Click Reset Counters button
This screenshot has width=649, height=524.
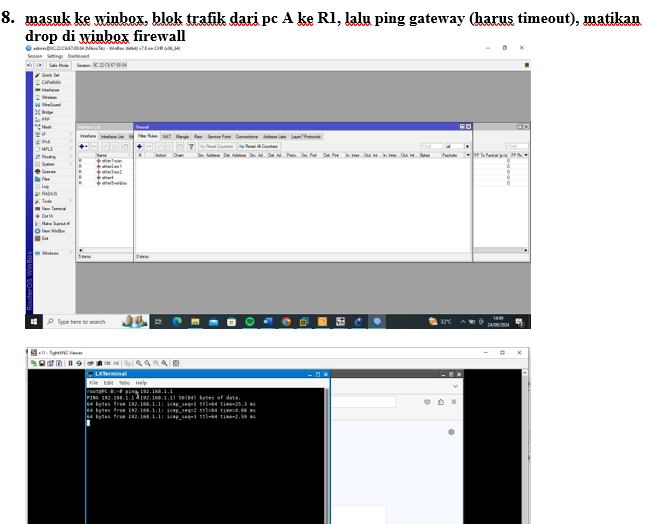coord(216,147)
